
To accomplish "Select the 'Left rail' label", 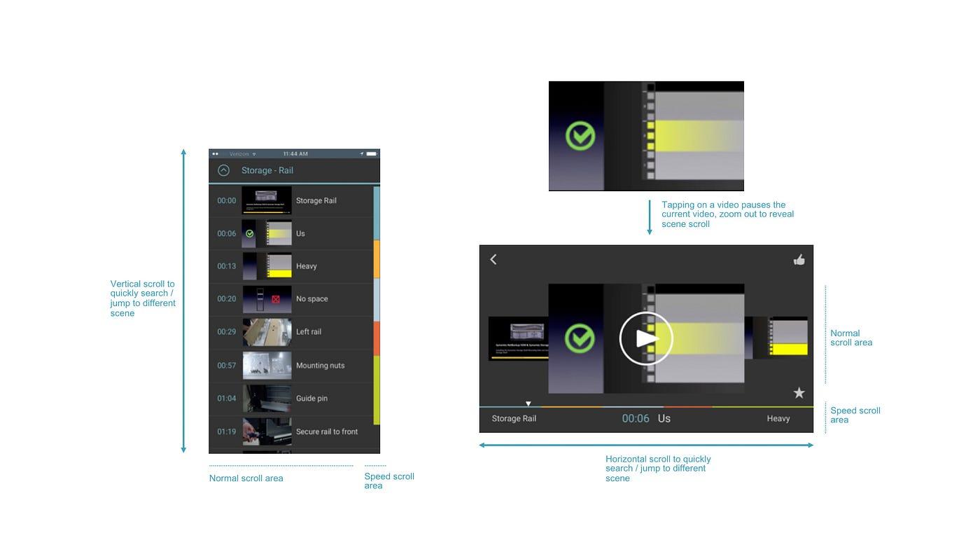I will [x=309, y=332].
